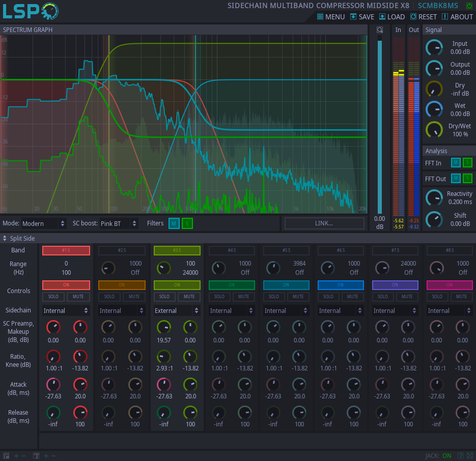This screenshot has height=461, width=476.
Task: Solo band #1 S
Action: (53, 297)
